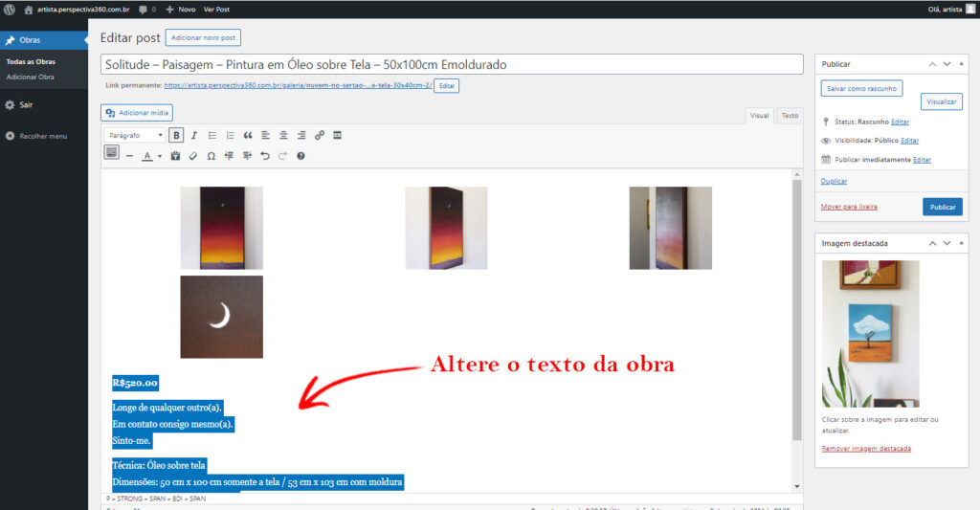This screenshot has width=980, height=510.
Task: Insert or edit a link
Action: (x=320, y=135)
